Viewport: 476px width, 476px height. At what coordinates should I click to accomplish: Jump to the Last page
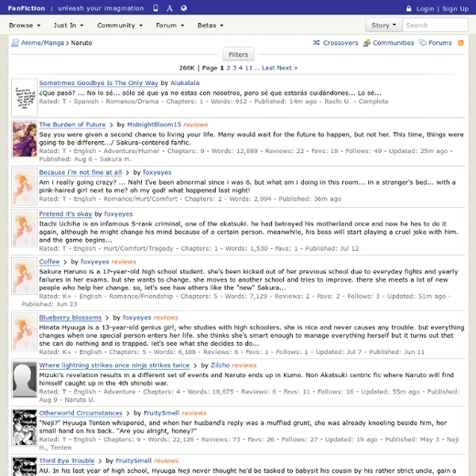coord(268,68)
